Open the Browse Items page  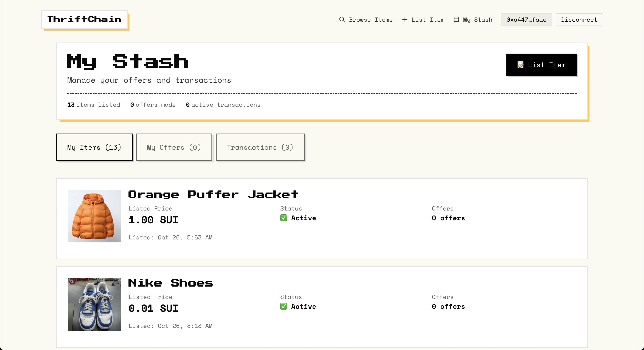click(x=371, y=20)
